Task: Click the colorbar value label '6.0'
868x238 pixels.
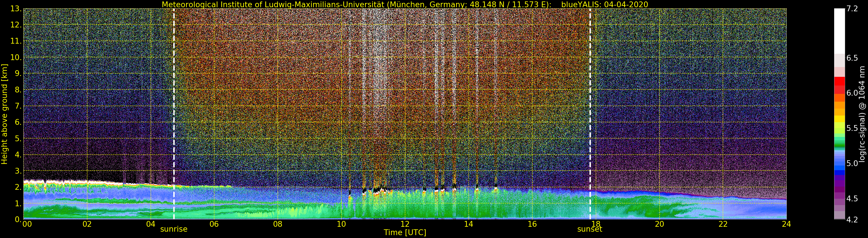Action: tap(852, 93)
